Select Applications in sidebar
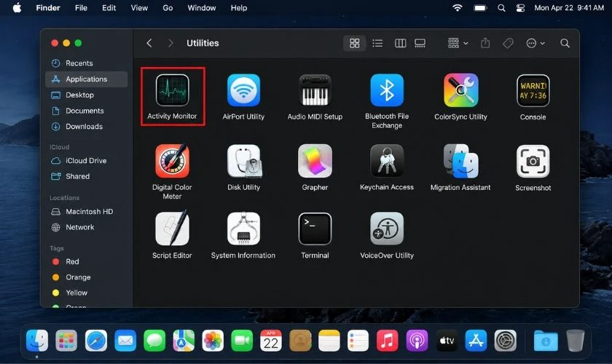The height and width of the screenshot is (364, 612). pyautogui.click(x=87, y=79)
